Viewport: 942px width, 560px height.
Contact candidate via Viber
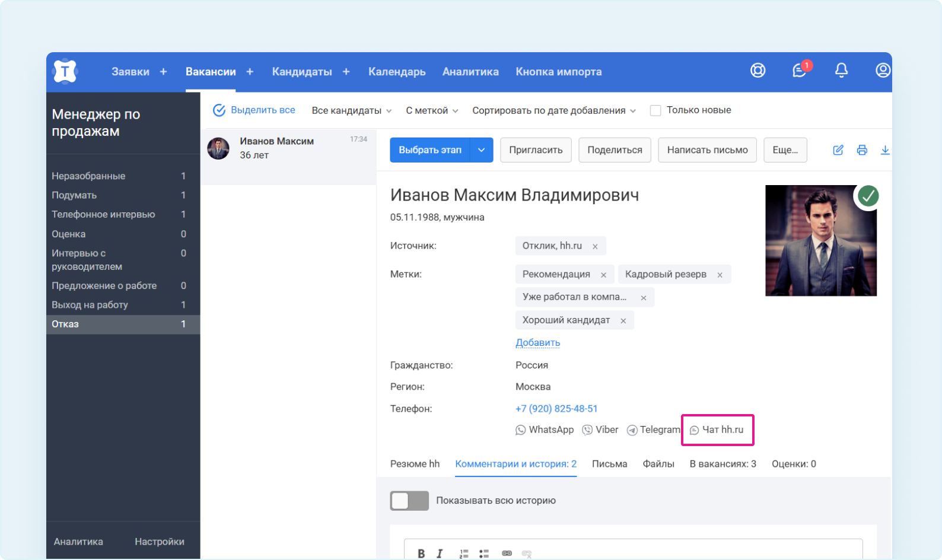(600, 430)
